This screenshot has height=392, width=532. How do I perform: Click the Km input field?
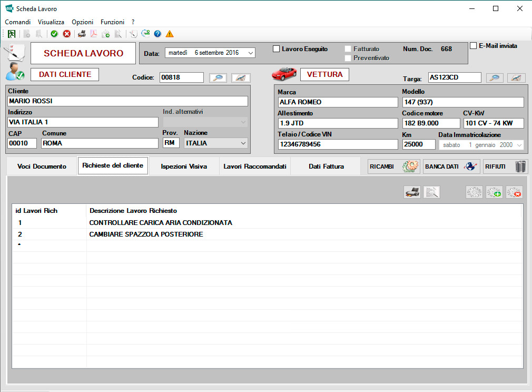click(419, 144)
